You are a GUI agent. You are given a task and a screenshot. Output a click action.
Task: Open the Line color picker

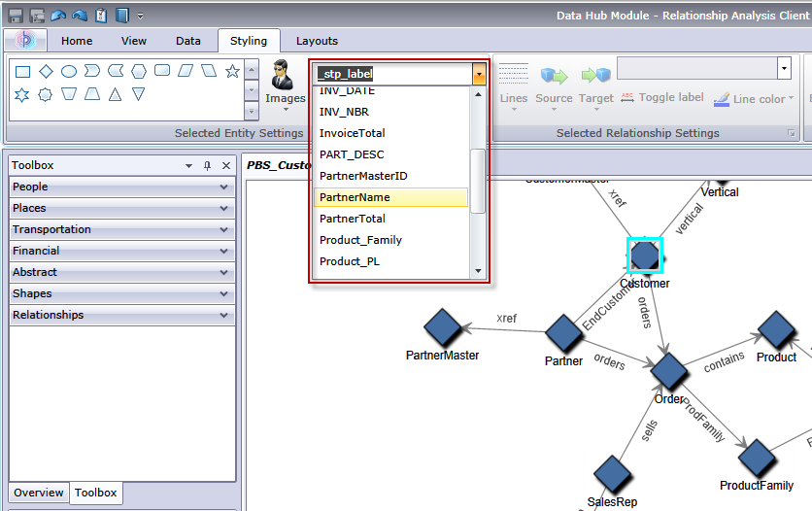click(x=754, y=98)
